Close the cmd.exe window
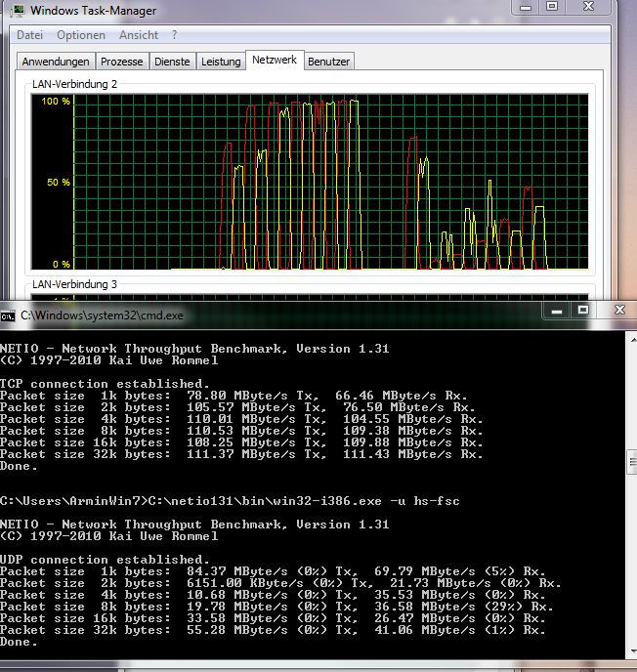Viewport: 637px width, 672px height. point(619,311)
